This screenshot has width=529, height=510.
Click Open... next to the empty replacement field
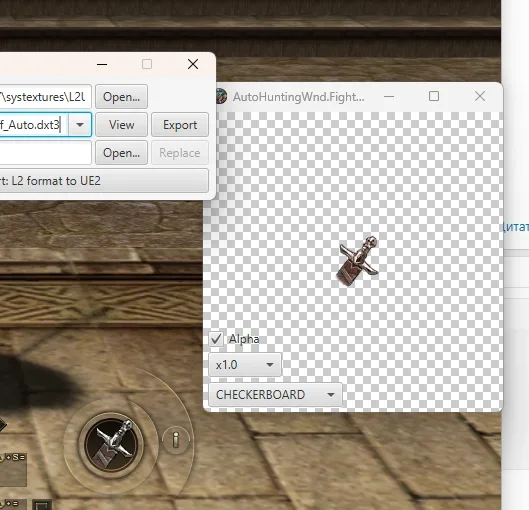tap(121, 153)
